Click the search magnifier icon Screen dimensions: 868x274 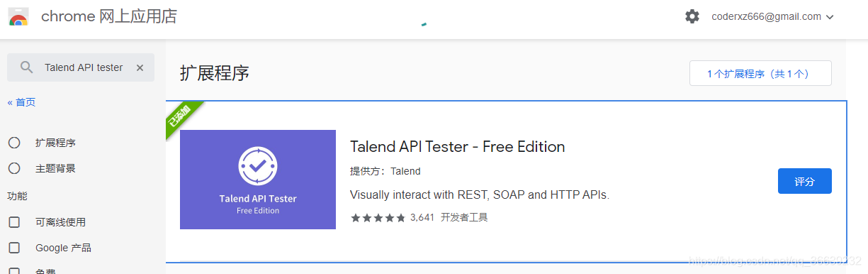tap(27, 67)
